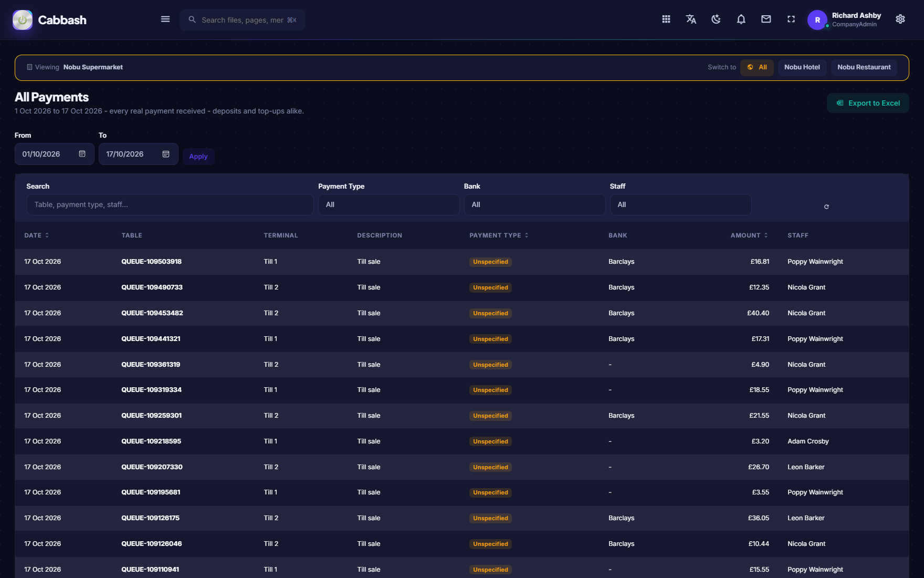Click the To date field 17/10/2026
This screenshot has width=924, height=578.
139,154
